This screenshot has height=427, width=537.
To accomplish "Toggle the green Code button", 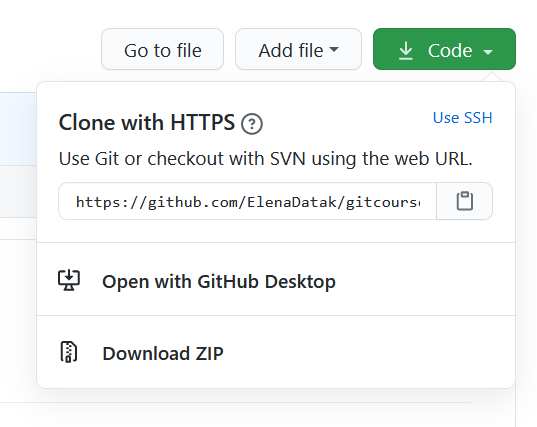I will click(x=444, y=49).
